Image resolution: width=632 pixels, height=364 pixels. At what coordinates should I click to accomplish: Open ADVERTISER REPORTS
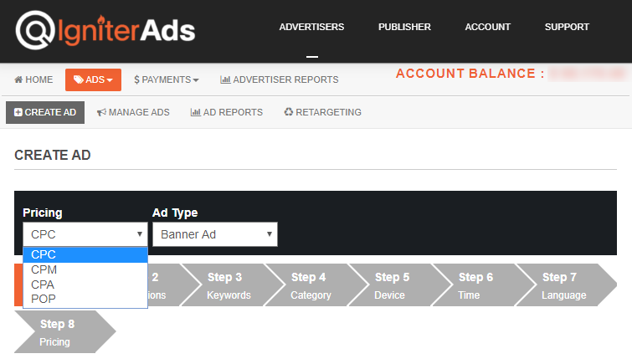coord(280,79)
